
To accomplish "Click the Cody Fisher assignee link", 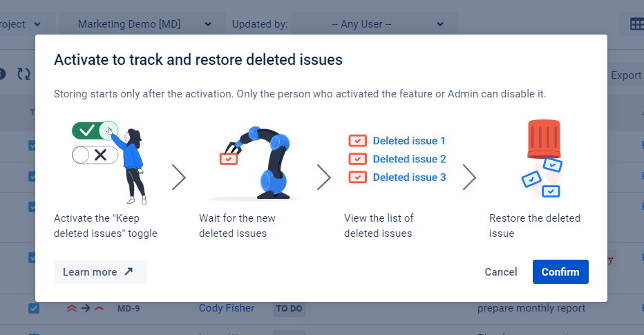I will pos(227,308).
